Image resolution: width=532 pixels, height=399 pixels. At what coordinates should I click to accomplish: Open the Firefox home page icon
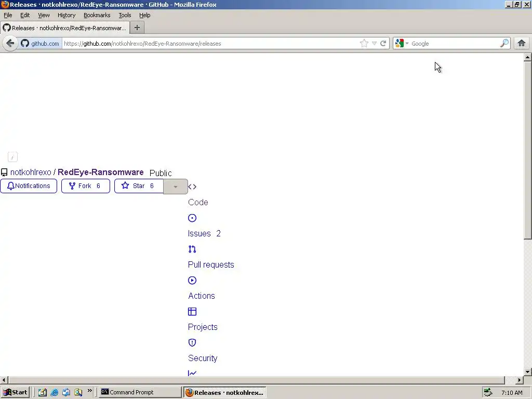click(x=522, y=43)
